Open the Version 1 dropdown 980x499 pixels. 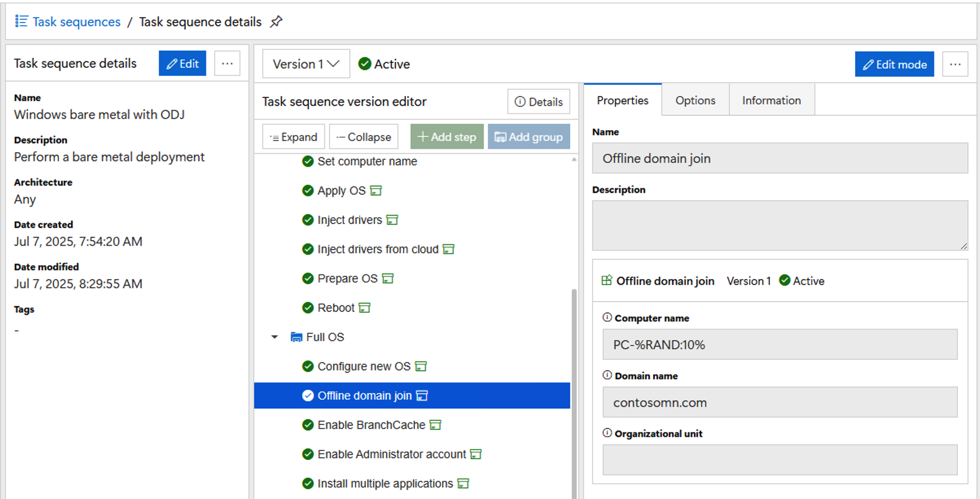coord(306,64)
